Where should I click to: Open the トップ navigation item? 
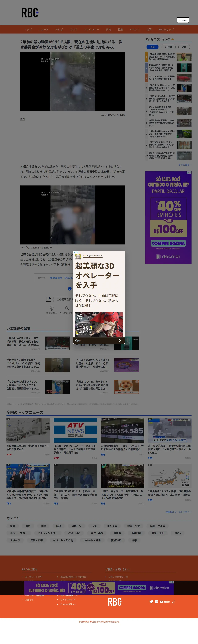(28, 29)
